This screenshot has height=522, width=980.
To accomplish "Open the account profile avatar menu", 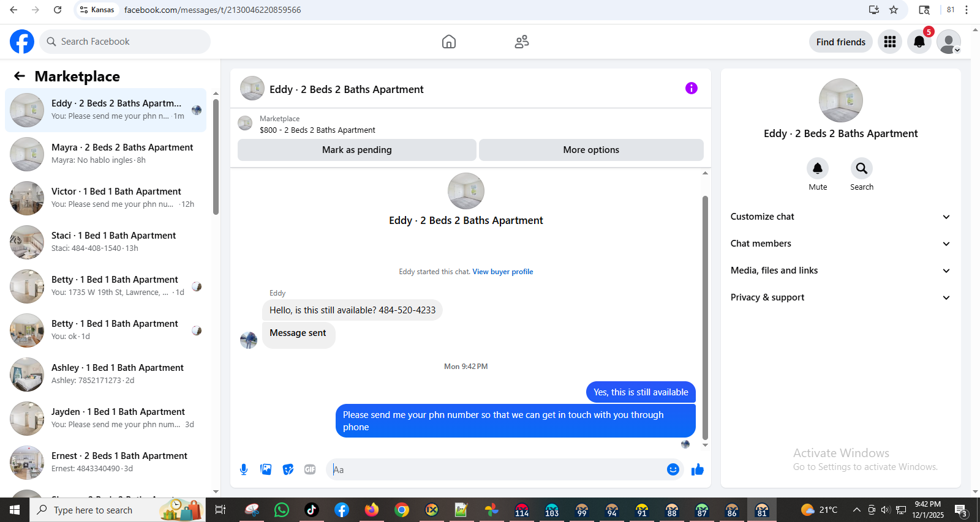I will click(x=949, y=42).
